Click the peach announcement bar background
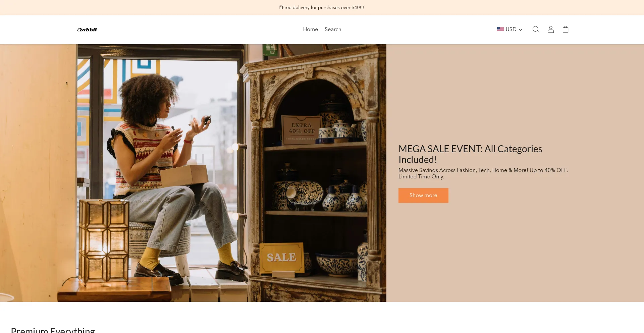The height and width of the screenshot is (333, 644). 134,7
